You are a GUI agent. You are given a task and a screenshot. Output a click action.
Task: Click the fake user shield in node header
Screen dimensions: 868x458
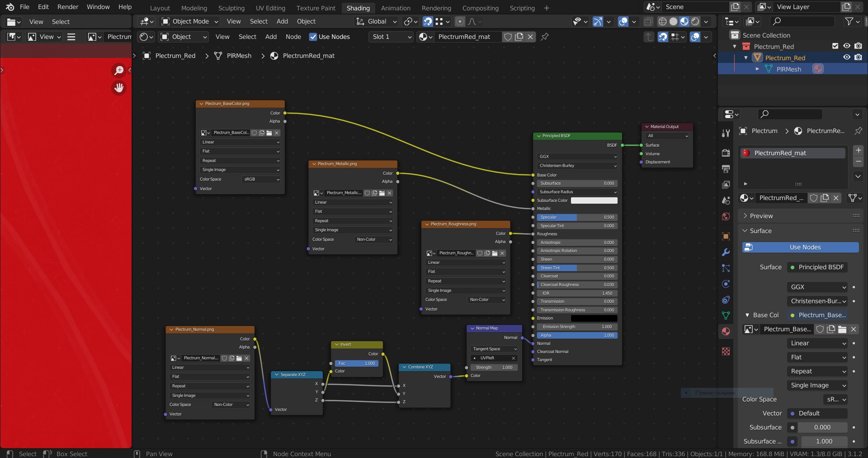tap(508, 37)
